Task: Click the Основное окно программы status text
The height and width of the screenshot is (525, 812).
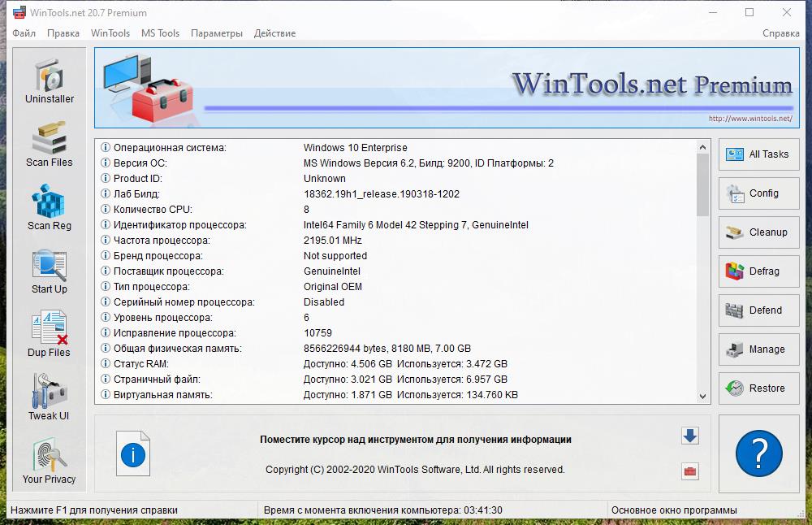Action: (674, 510)
